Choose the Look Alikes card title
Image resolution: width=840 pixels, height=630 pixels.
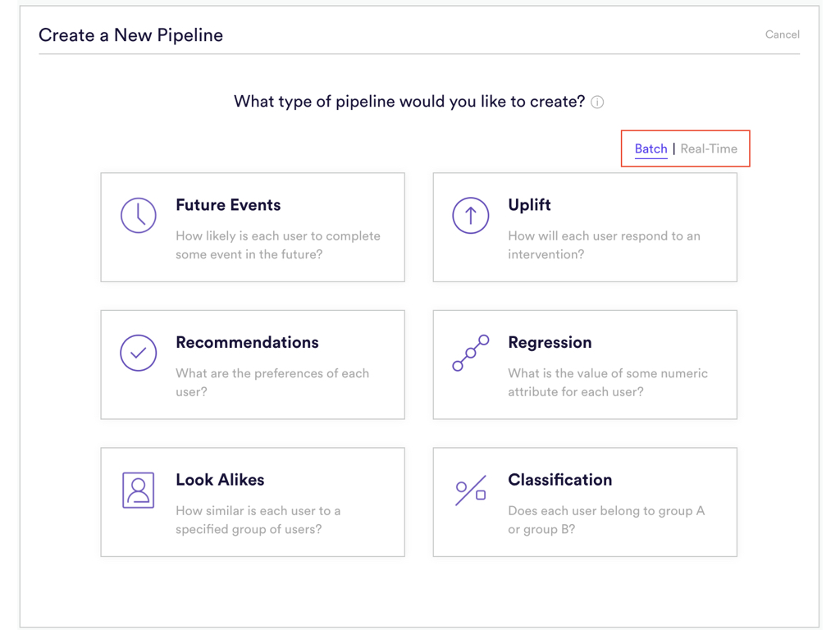click(220, 480)
